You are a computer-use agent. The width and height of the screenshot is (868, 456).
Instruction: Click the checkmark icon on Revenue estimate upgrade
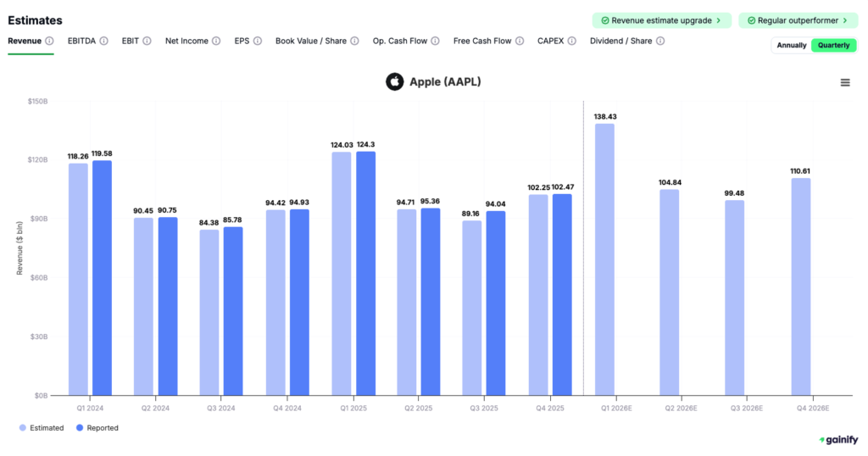[x=605, y=20]
